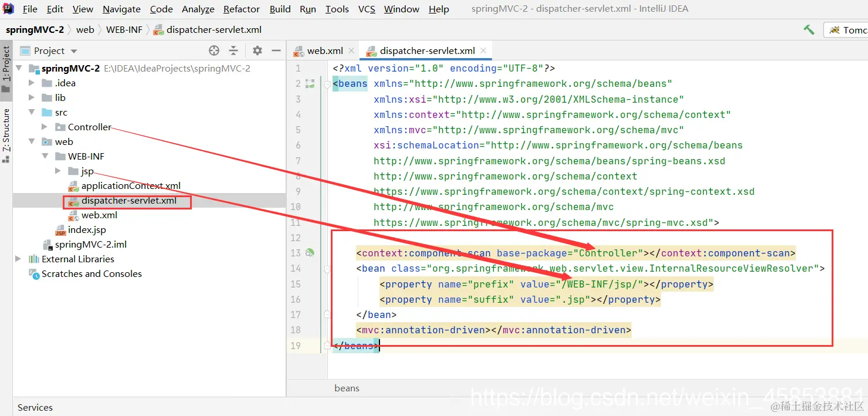868x416 pixels.
Task: Close the dispatcher-servlet.xml editor tab
Action: pyautogui.click(x=483, y=50)
